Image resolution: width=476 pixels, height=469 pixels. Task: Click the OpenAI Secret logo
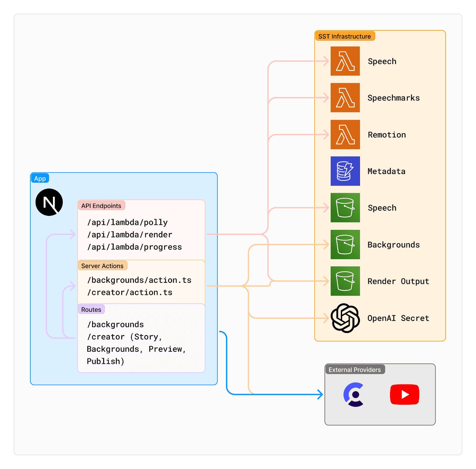[x=345, y=318]
